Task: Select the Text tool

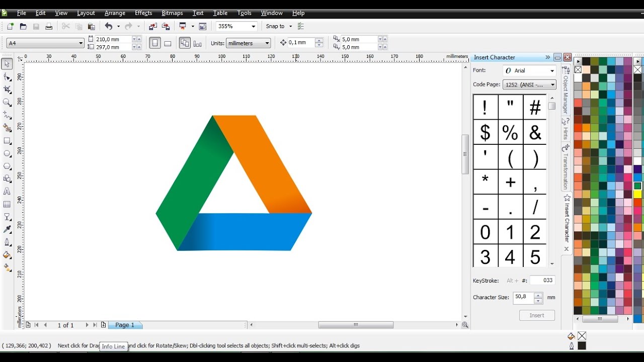Action: pos(7,192)
